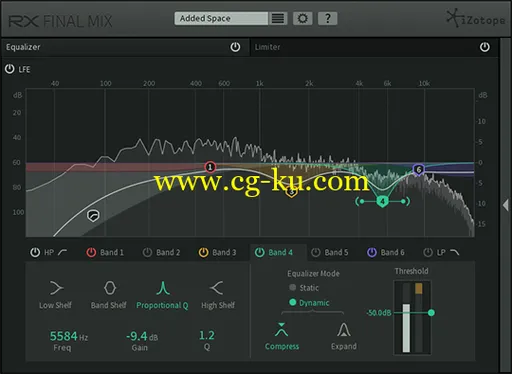Select Band 6 tab
This screenshot has width=512, height=374.
pos(392,253)
